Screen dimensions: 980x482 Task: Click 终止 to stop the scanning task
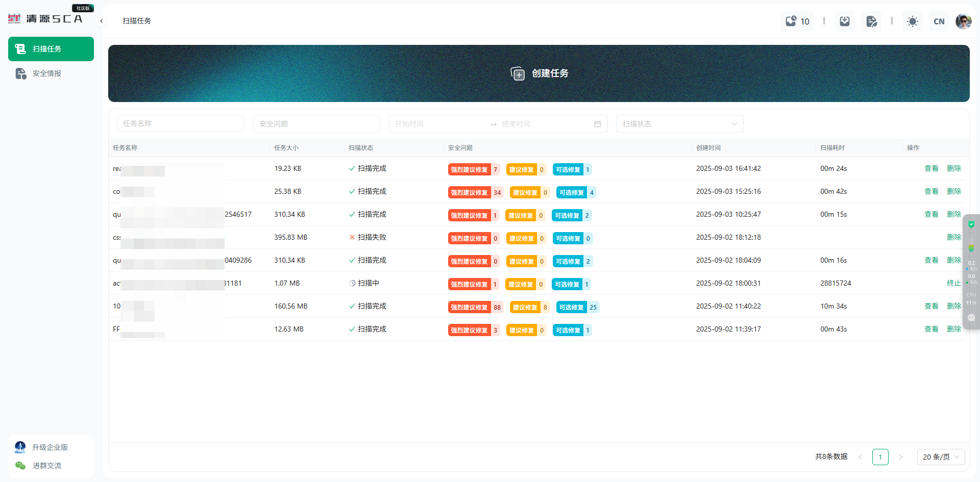(953, 283)
